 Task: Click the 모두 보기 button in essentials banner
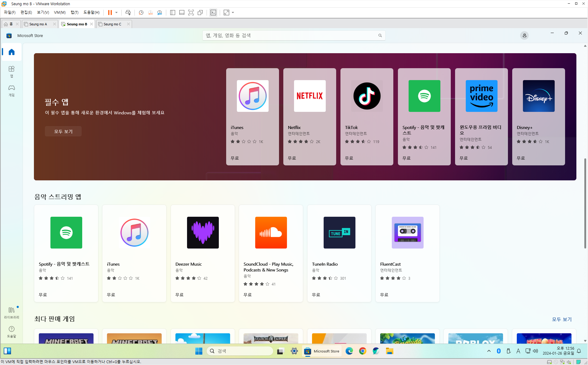tap(63, 131)
